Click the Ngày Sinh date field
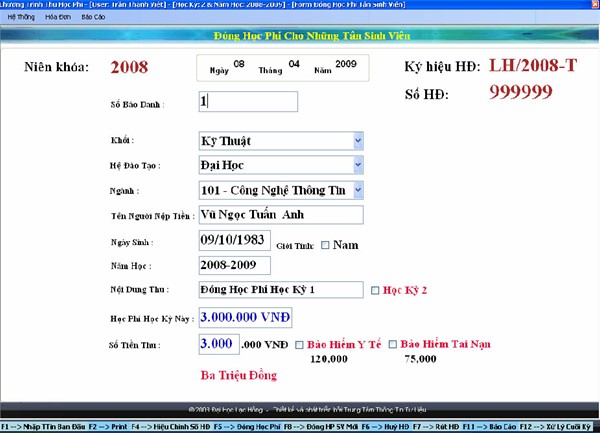 point(234,241)
